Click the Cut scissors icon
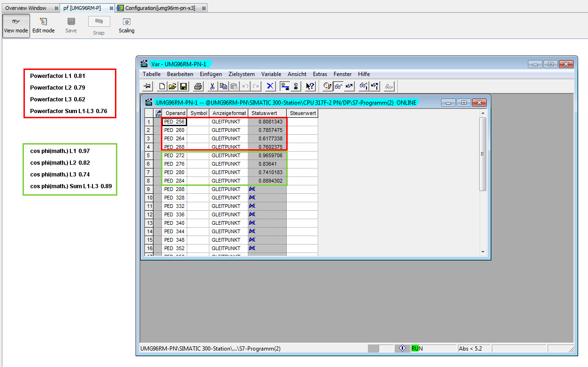The height and width of the screenshot is (367, 588). [212, 86]
